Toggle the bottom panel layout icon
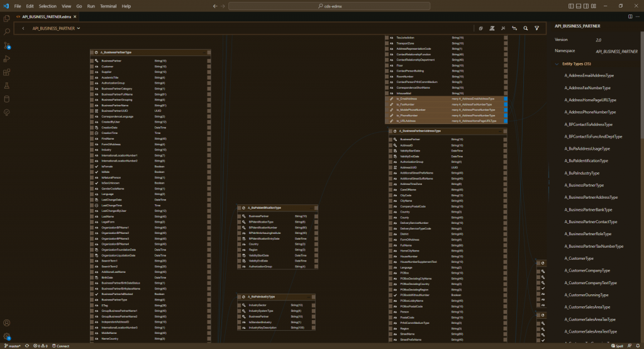This screenshot has height=349, width=644. click(x=579, y=6)
